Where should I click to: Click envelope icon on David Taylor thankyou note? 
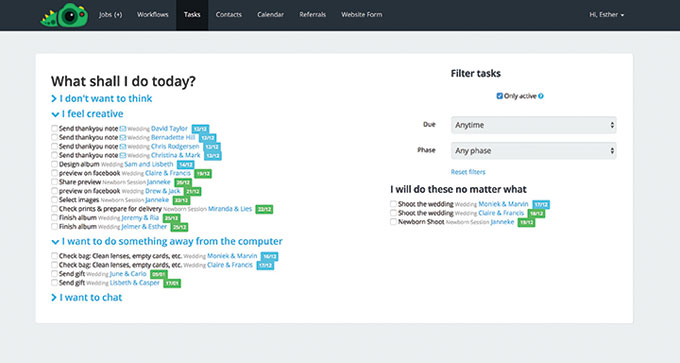coord(123,129)
